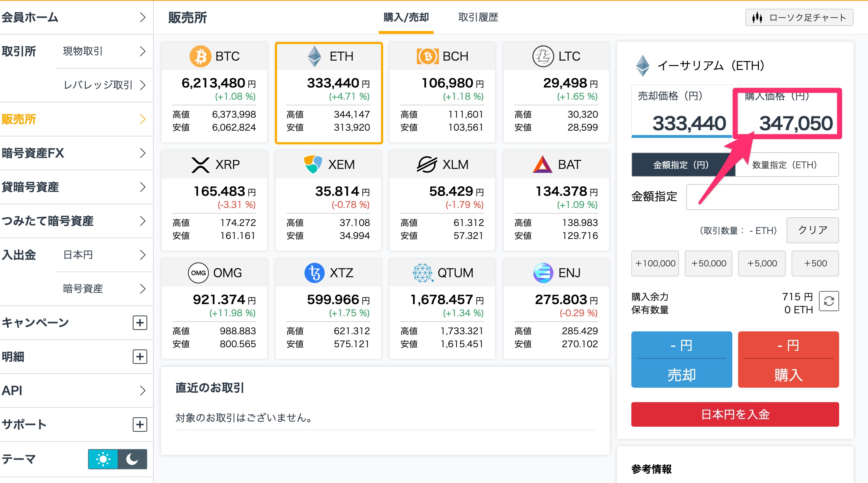Switch theme to dark moon mode
868x483 pixels.
pyautogui.click(x=132, y=459)
